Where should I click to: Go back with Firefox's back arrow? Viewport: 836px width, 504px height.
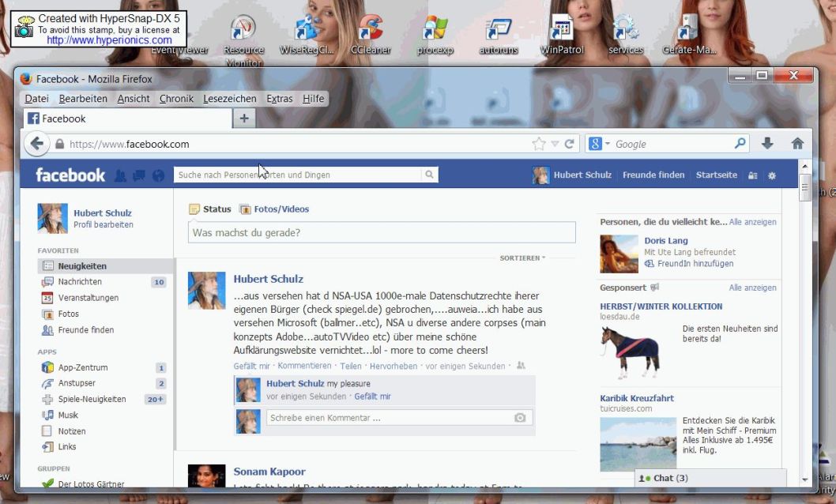coord(37,143)
